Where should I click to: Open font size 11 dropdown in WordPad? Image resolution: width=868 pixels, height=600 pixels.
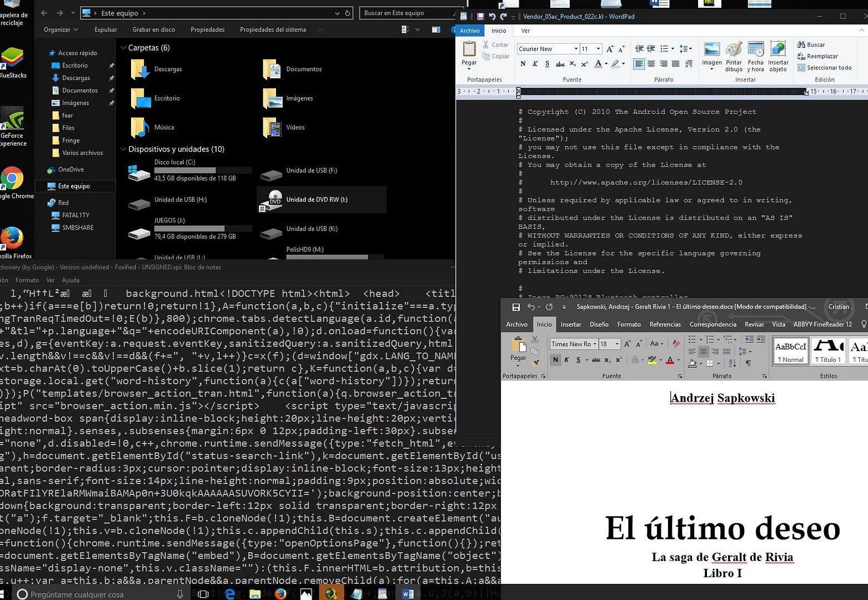point(598,49)
